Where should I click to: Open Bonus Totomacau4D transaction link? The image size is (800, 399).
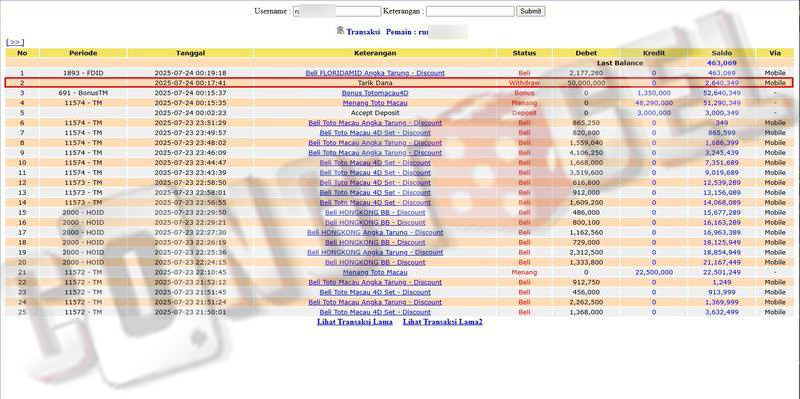[375, 93]
